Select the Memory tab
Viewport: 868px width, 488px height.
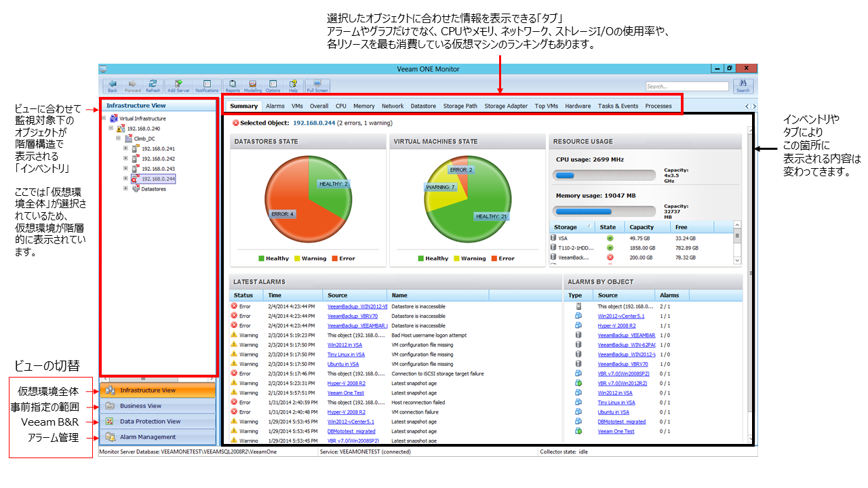(363, 106)
